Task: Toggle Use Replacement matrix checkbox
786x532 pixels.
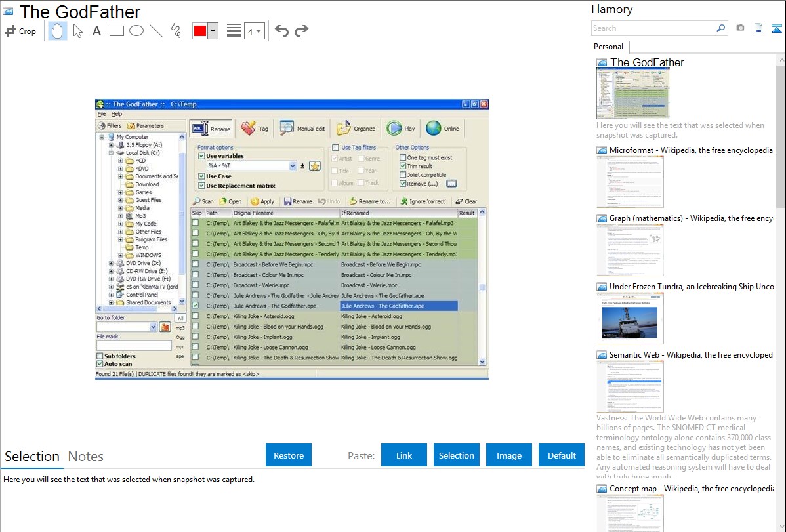Action: [x=201, y=186]
